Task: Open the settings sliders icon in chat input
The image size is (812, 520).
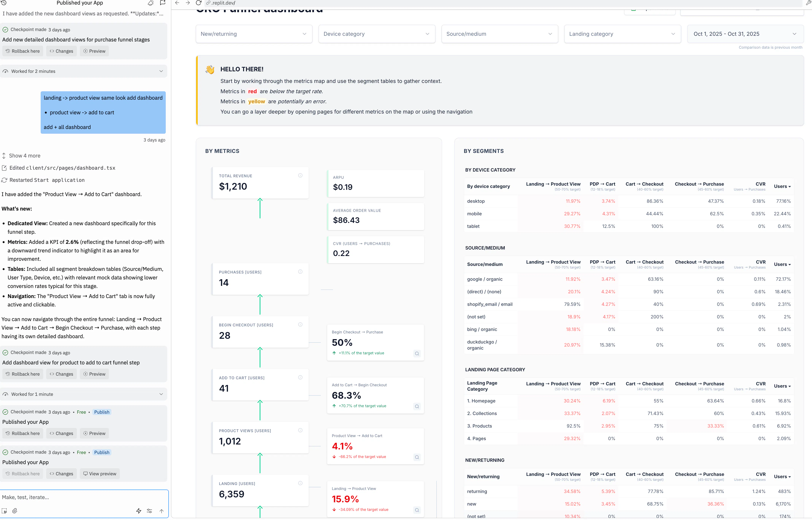Action: (x=149, y=510)
